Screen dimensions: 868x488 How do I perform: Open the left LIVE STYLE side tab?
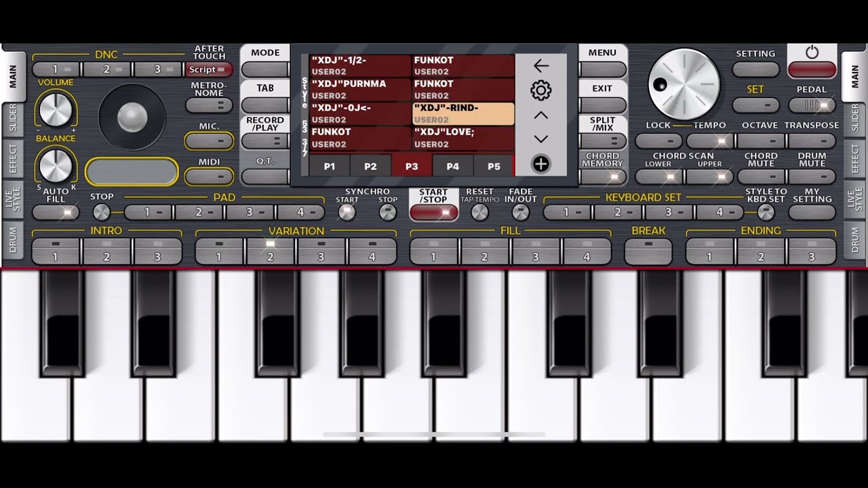[12, 199]
